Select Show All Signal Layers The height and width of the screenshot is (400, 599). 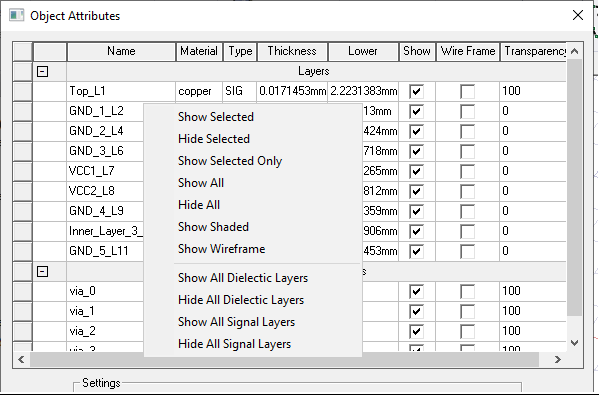click(253, 322)
